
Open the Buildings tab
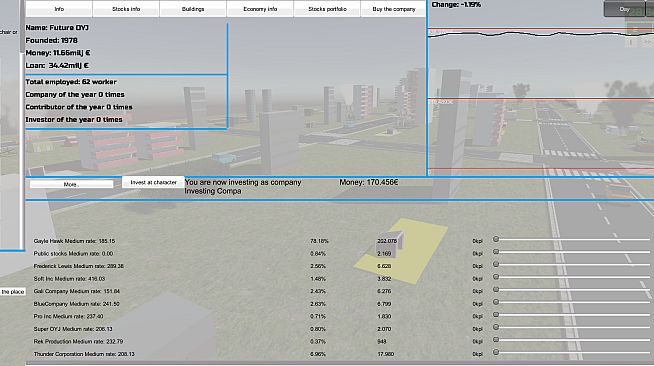click(x=193, y=9)
